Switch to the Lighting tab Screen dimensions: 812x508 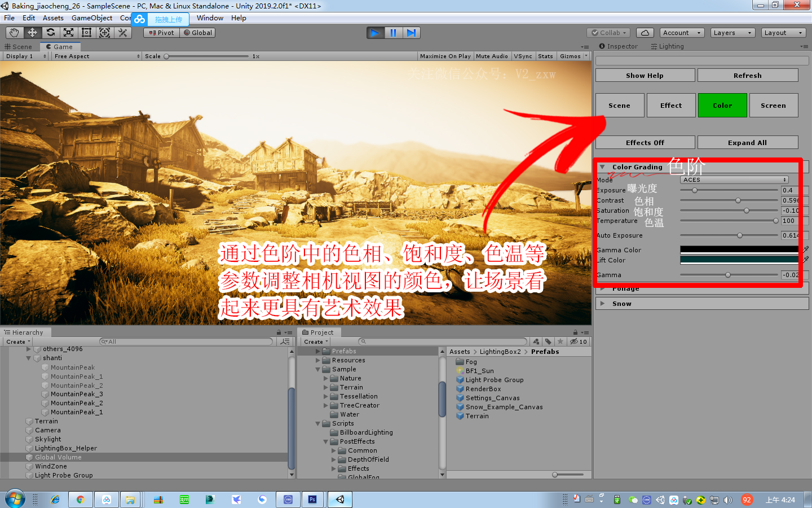point(667,46)
